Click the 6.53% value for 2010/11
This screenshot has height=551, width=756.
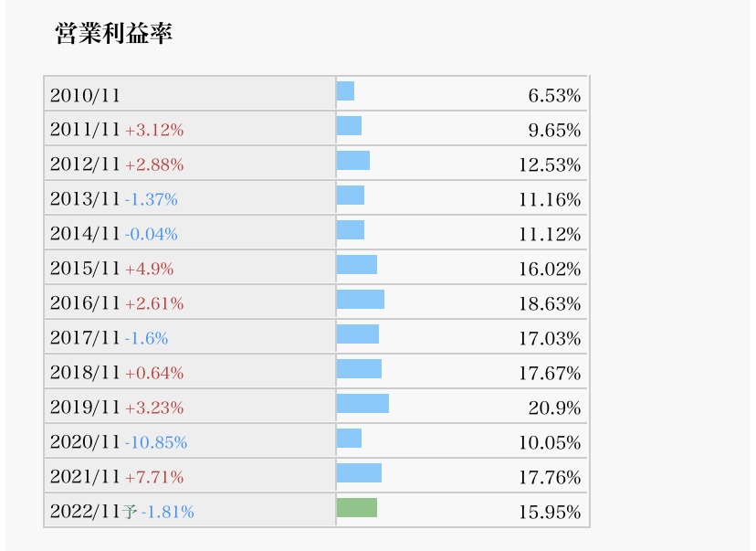[554, 95]
